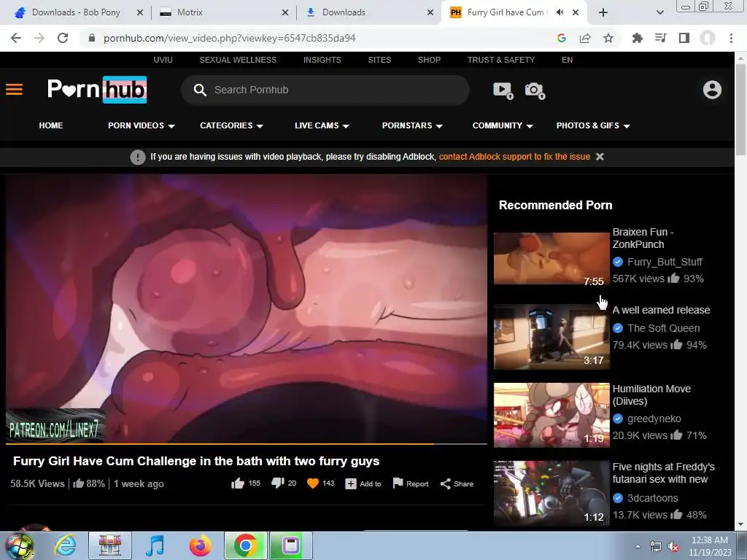This screenshot has height=560, width=747.
Task: Open Firefox from the taskbar
Action: point(201,545)
